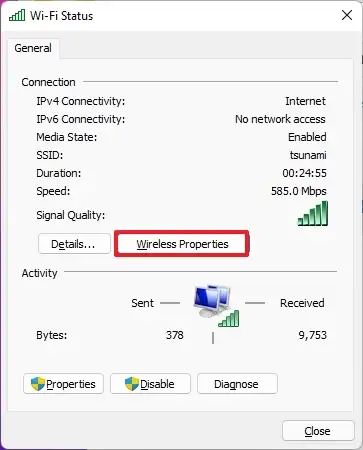363x450 pixels.
Task: Click the Wi-Fi signal icon in title bar
Action: (x=17, y=15)
